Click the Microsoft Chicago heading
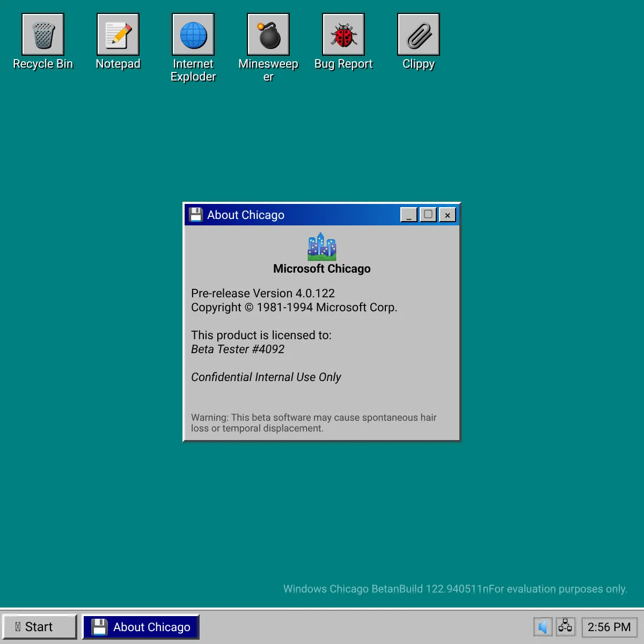Viewport: 644px width, 644px height. point(322,268)
